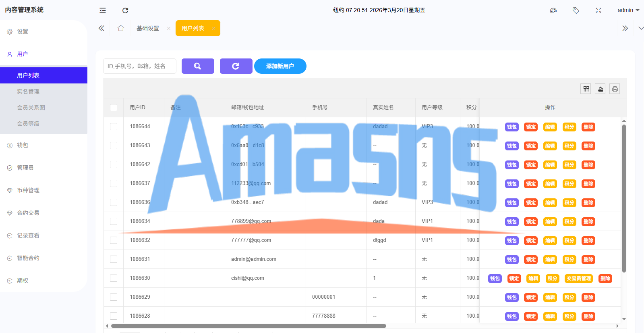Screen dimensions: 644x333
Task: Close the 用户列表 tab
Action: tap(213, 28)
